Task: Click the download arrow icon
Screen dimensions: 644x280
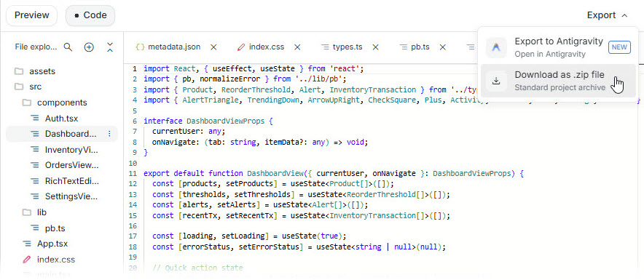Action: [496, 81]
